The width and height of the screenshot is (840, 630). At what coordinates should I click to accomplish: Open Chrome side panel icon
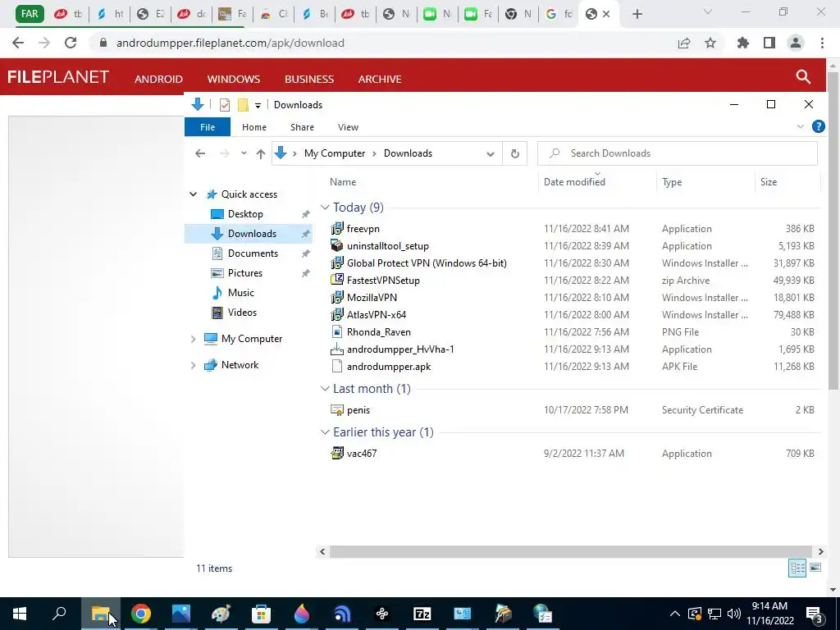[x=769, y=43]
